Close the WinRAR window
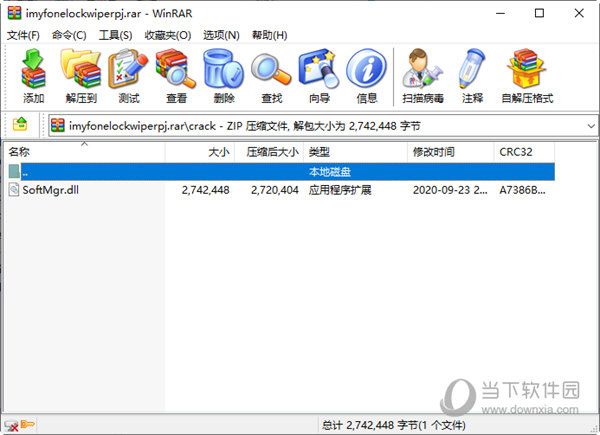The height and width of the screenshot is (435, 600). click(x=579, y=13)
